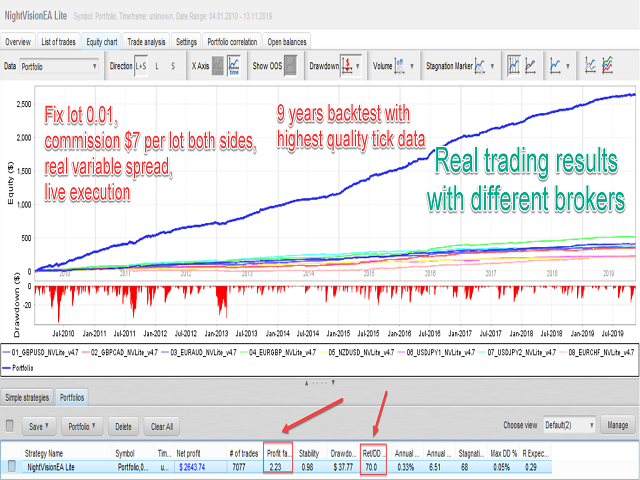Click legend entry 07_USDJPY2_NVLite_v4.7
Viewport: 640px width, 480px height.
click(x=517, y=352)
